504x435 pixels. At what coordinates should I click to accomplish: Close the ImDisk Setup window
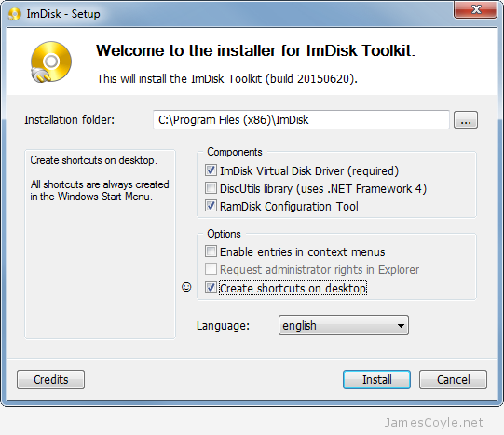[x=476, y=9]
